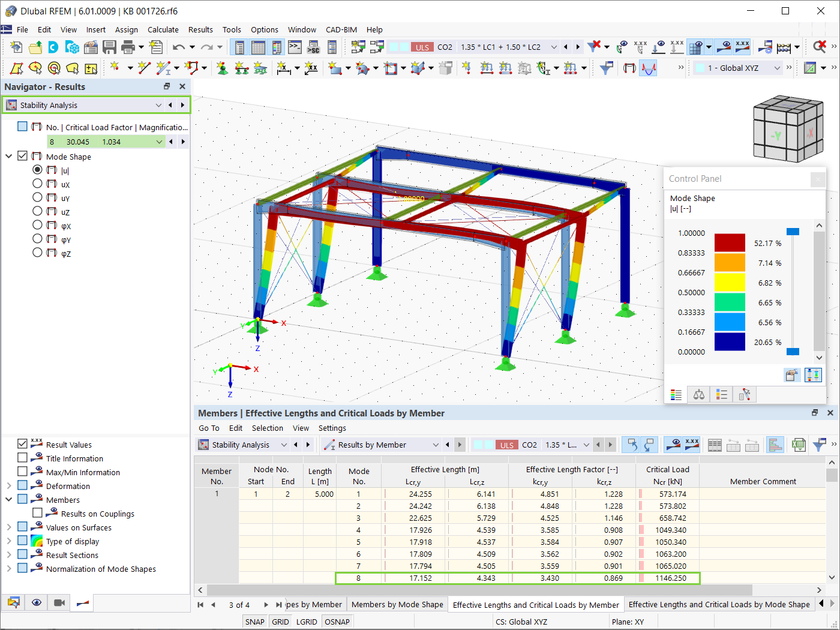This screenshot has width=840, height=630.
Task: Click the Undo arrow icon
Action: 178,47
